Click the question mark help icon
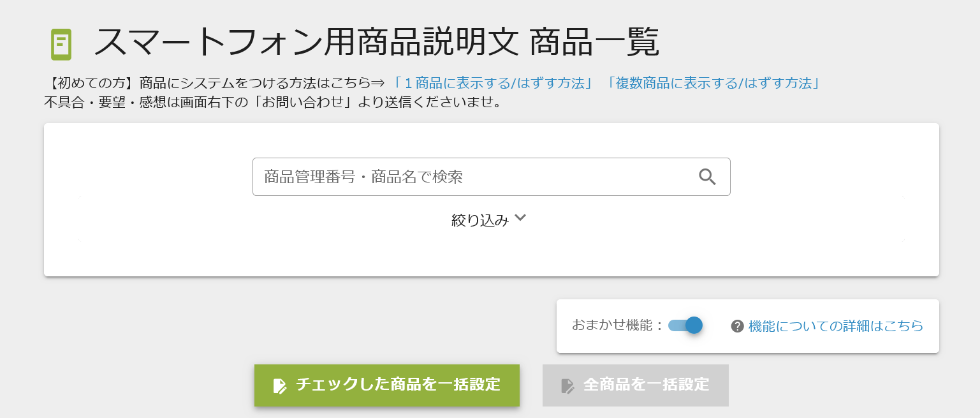Image resolution: width=980 pixels, height=418 pixels. (738, 326)
